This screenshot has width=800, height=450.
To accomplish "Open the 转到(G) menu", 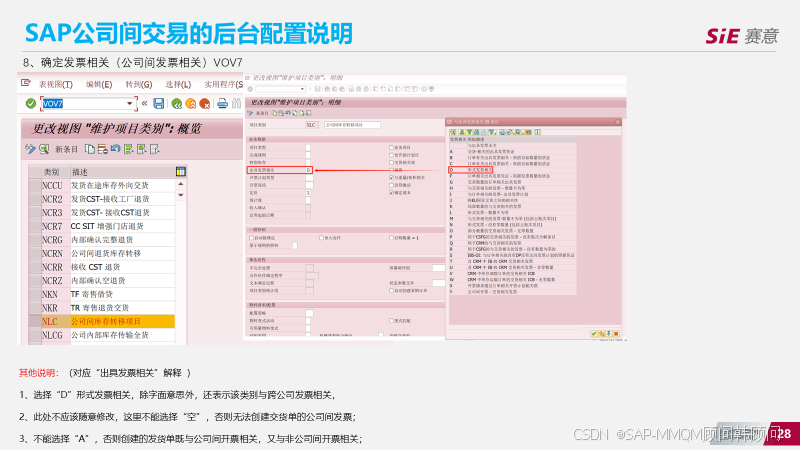I will (139, 84).
